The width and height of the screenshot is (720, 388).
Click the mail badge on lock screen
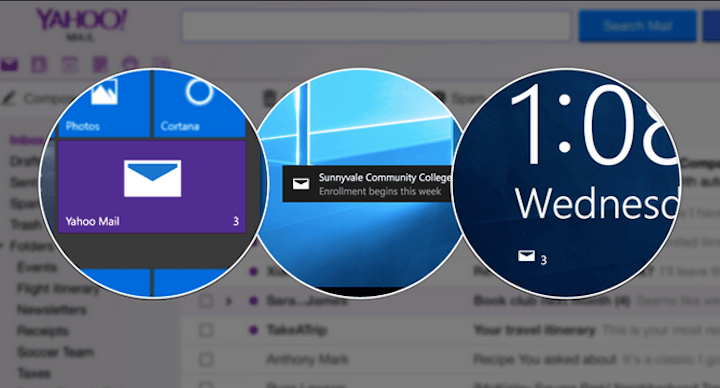tap(532, 257)
